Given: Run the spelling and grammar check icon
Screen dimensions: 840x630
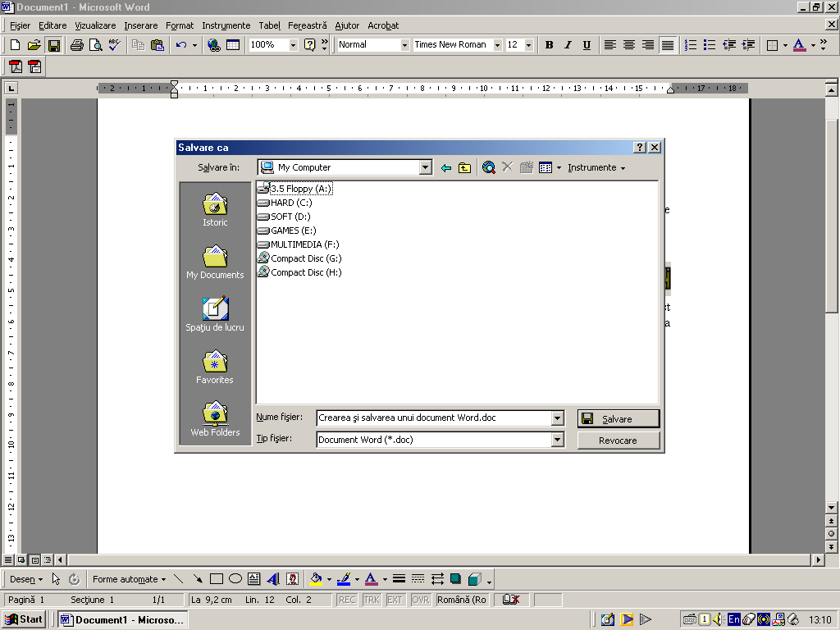Looking at the screenshot, I should point(114,45).
